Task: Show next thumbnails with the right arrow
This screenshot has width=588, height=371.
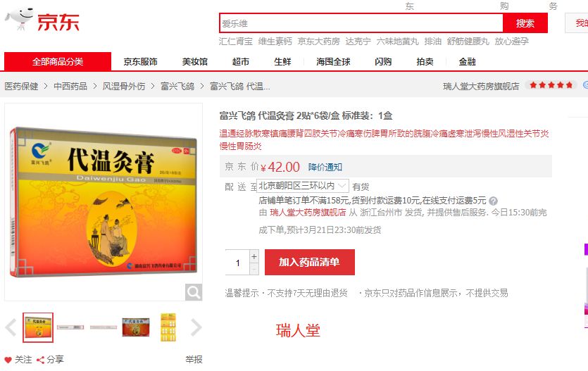Action: coord(196,327)
